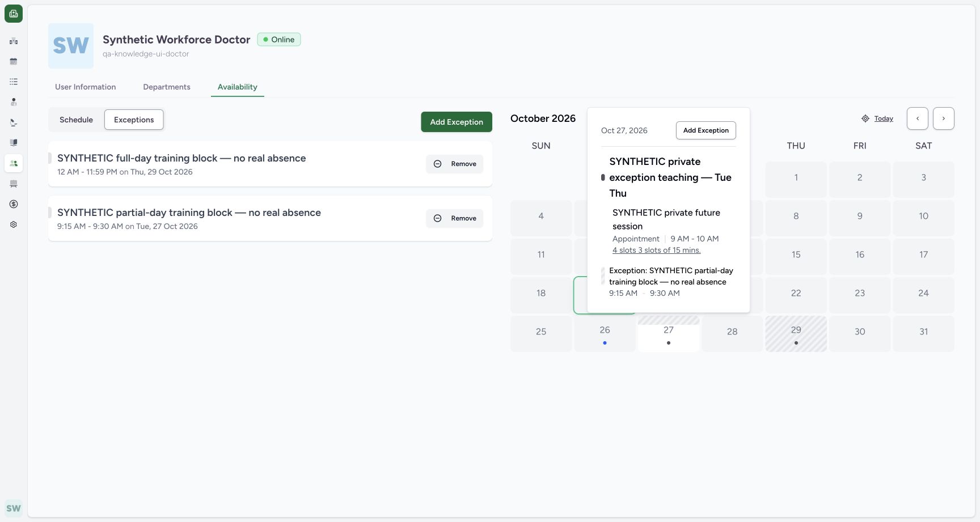Switch to the Schedule view toggle
The height and width of the screenshot is (522, 980).
[76, 120]
